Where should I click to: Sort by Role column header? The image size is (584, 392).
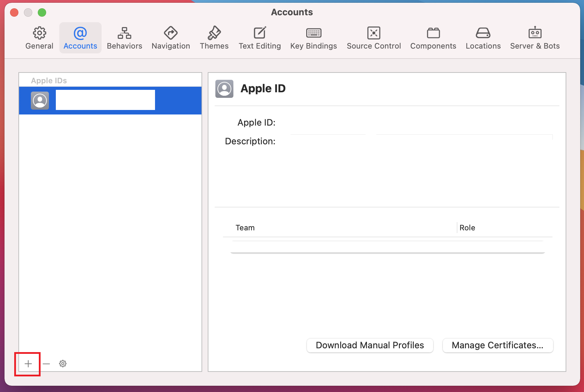pos(467,228)
